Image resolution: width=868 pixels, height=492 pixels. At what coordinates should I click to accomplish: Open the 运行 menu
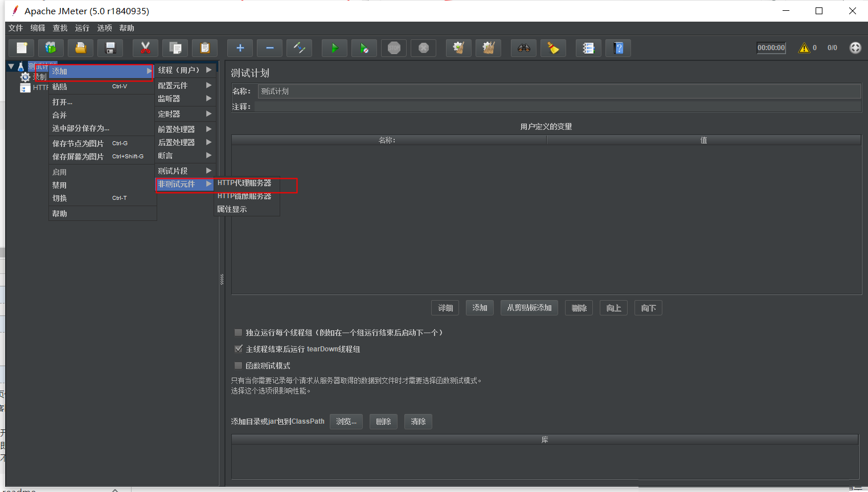(83, 28)
